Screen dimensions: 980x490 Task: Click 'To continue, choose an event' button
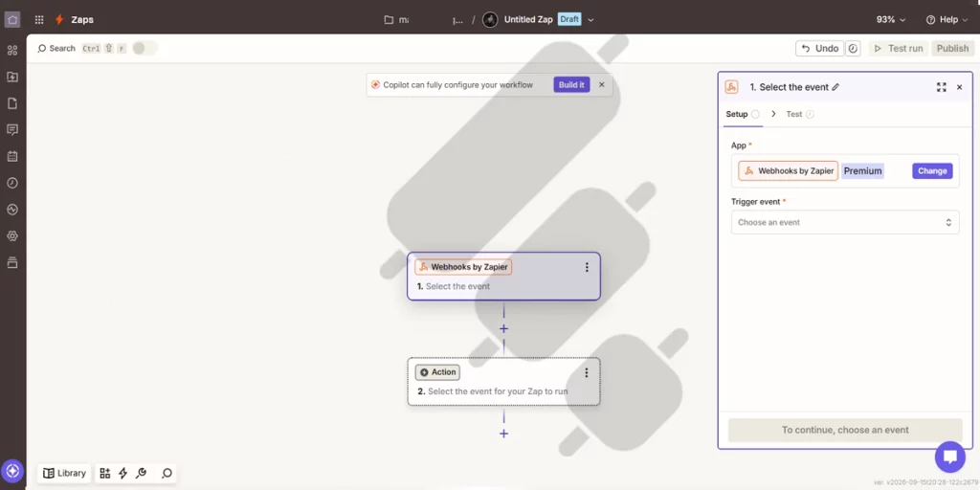click(845, 430)
